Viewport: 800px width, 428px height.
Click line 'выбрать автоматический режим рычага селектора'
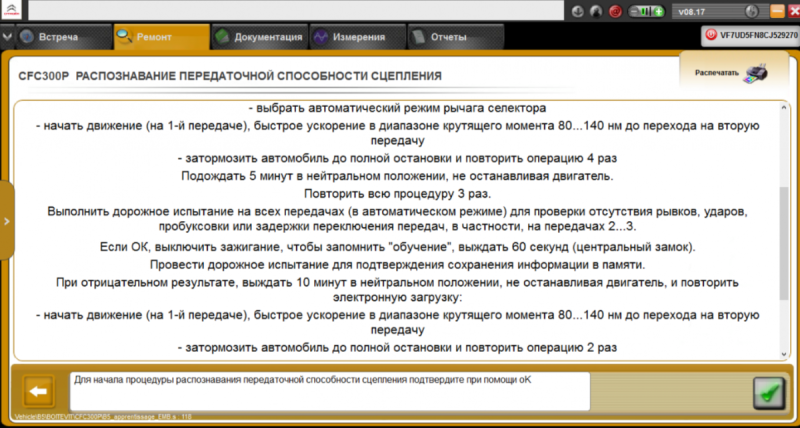click(397, 108)
